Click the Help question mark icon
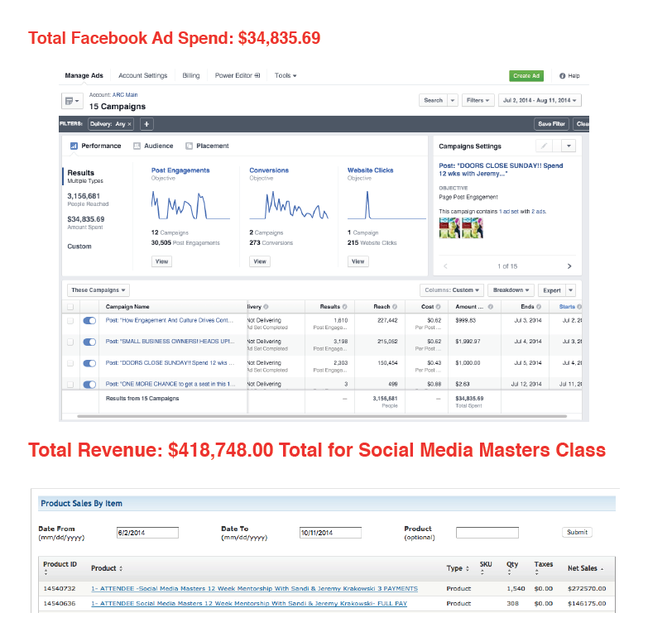 click(562, 76)
